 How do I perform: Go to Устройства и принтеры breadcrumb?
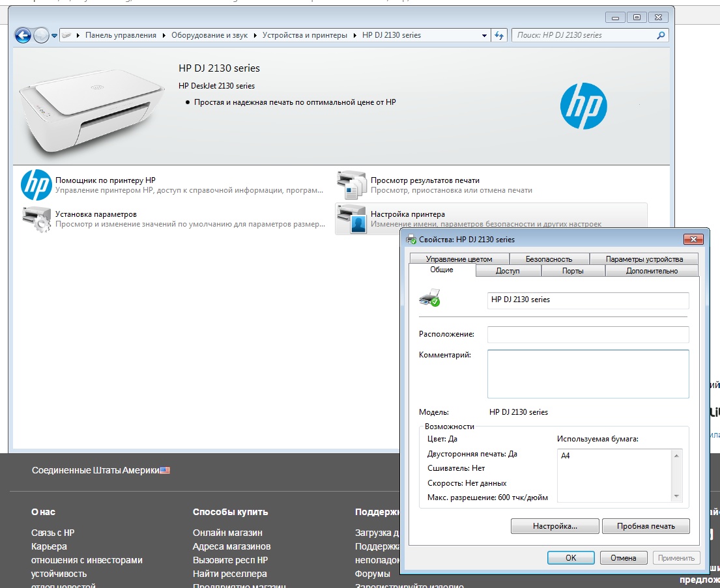click(x=304, y=35)
